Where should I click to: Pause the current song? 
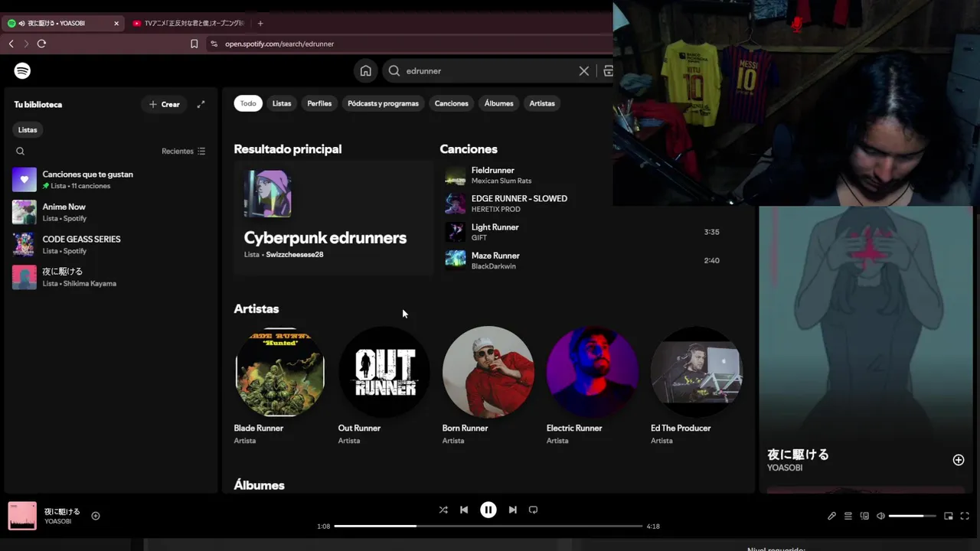pyautogui.click(x=488, y=510)
